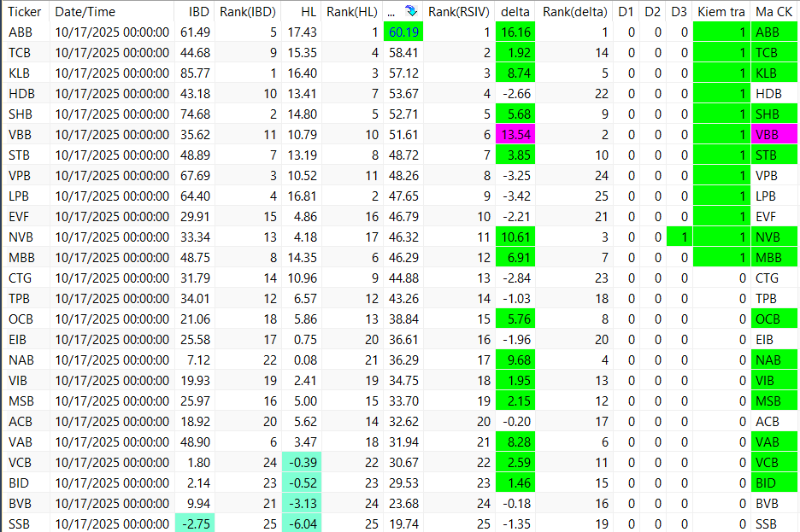Select the delta value 8.28
This screenshot has width=800, height=532.
point(515,441)
